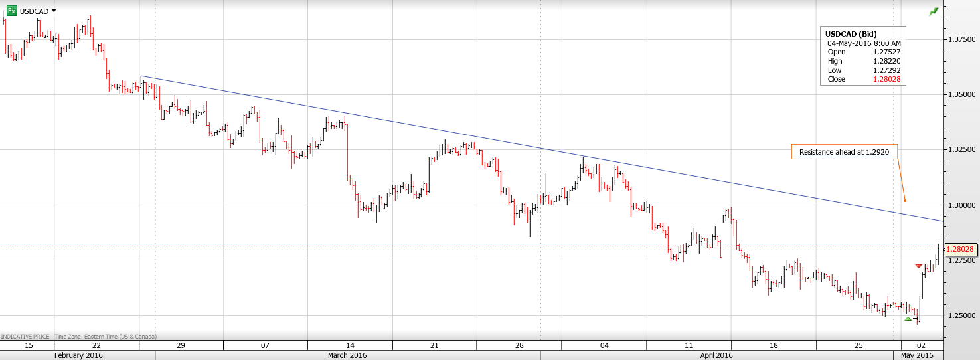Viewport: 980px width, 360px height.
Task: Click the 04 date marker on time axis
Action: click(604, 345)
